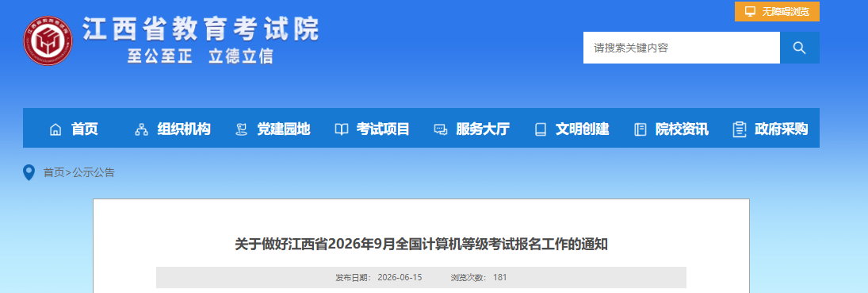Open the 文明创建 menu item
The width and height of the screenshot is (868, 293).
click(x=583, y=130)
